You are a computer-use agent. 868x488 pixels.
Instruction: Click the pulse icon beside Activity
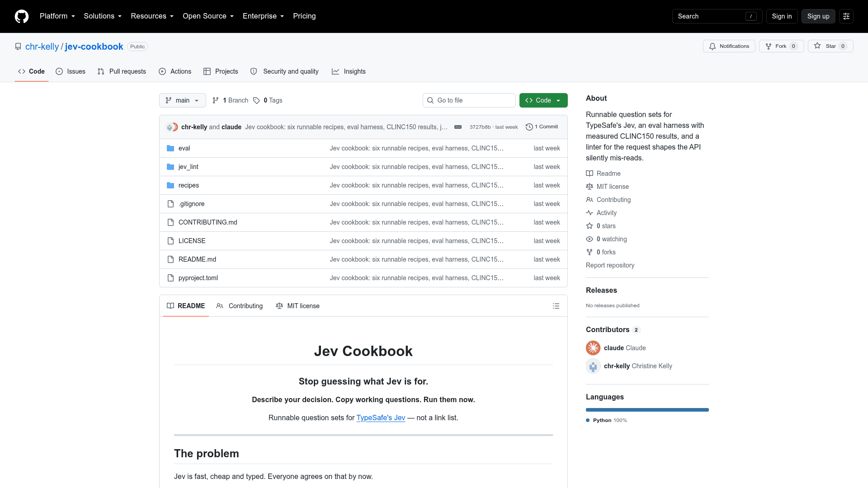tap(590, 213)
